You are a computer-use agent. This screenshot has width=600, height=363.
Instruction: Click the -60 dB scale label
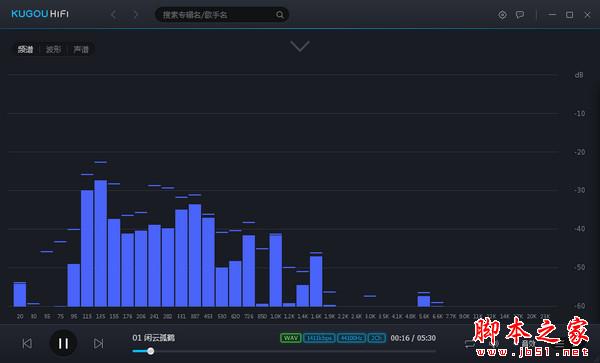[580, 306]
